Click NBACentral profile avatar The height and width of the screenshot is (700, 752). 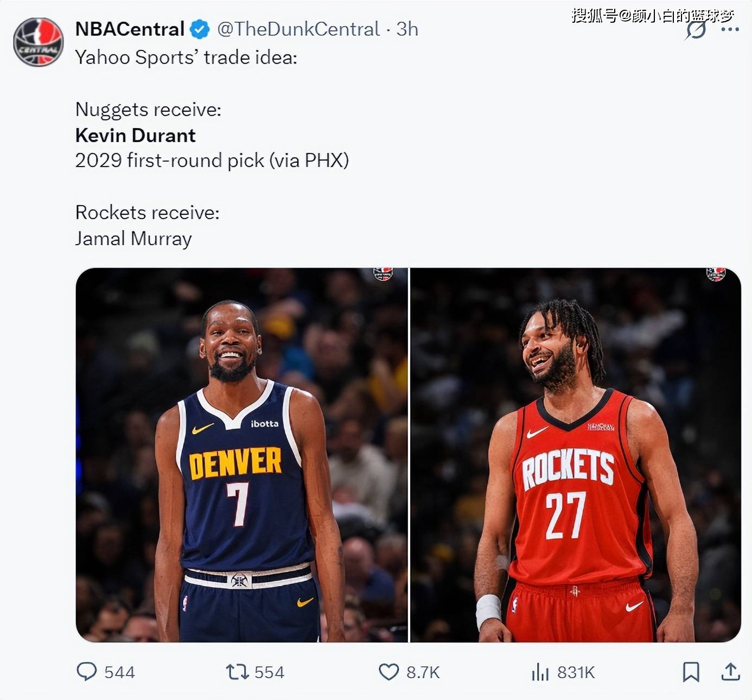[x=39, y=42]
